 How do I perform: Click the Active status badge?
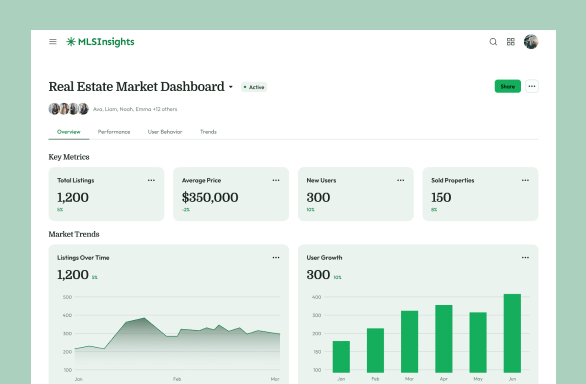tap(254, 87)
